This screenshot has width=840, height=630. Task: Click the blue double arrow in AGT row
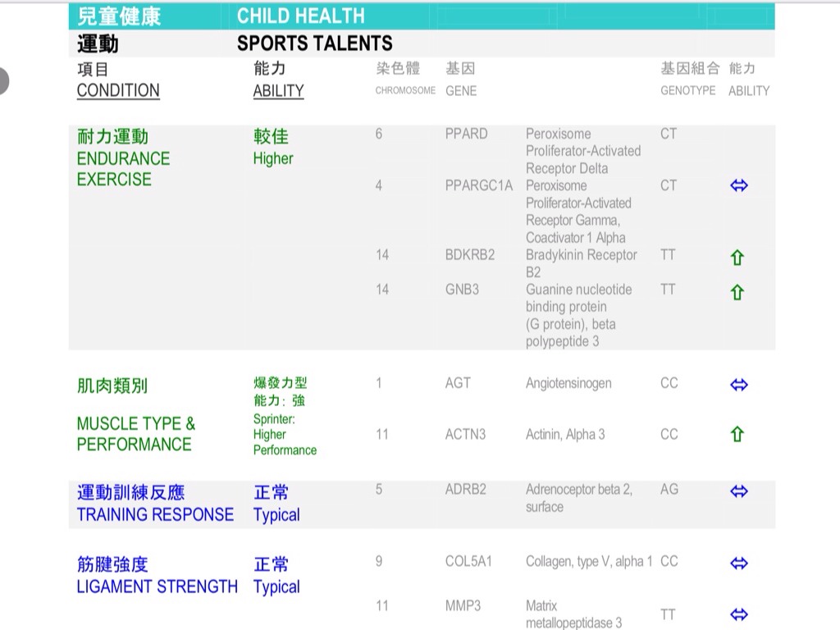738,385
